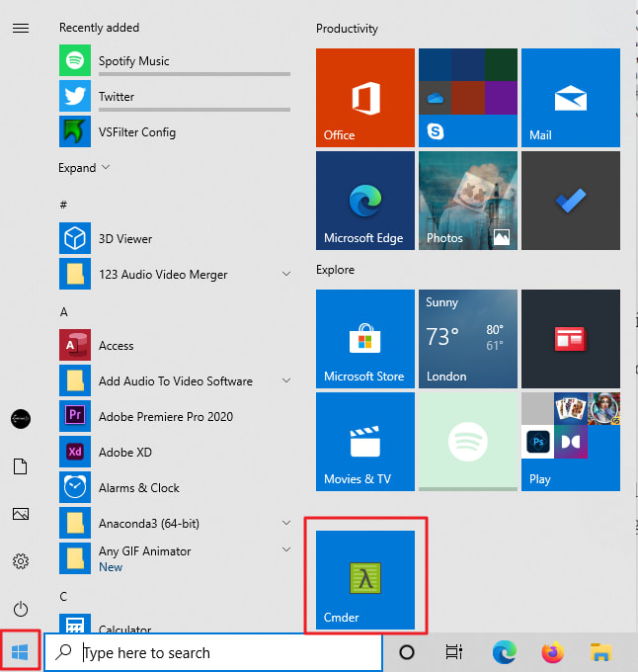Click the Power button in Start sidebar
638x672 pixels.
[21, 609]
